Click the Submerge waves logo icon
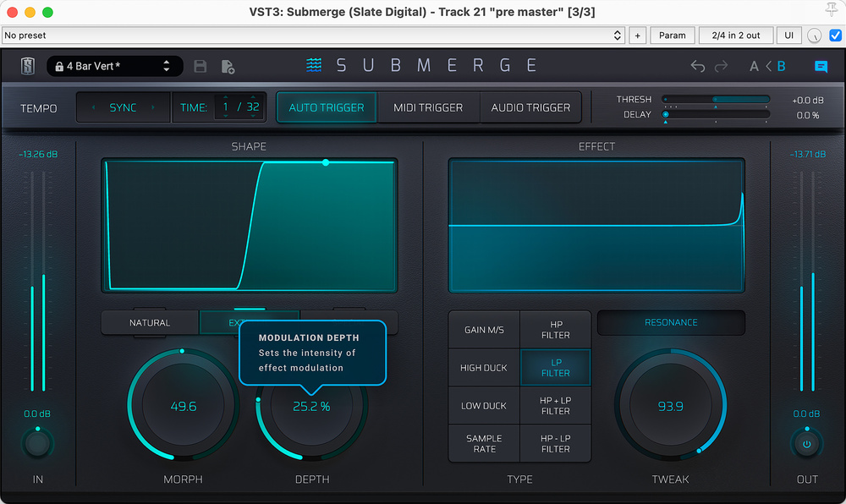Viewport: 846px width, 504px height. click(x=314, y=65)
